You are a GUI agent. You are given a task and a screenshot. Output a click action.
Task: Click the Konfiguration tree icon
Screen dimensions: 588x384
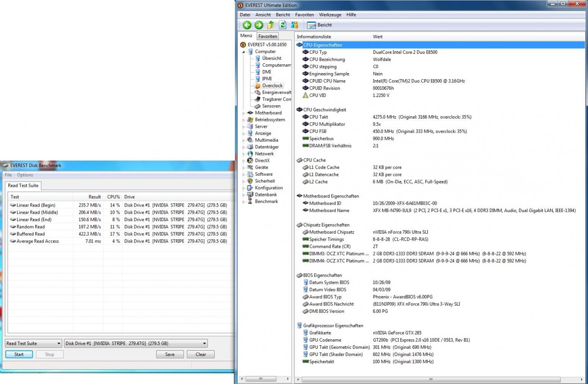coord(250,188)
